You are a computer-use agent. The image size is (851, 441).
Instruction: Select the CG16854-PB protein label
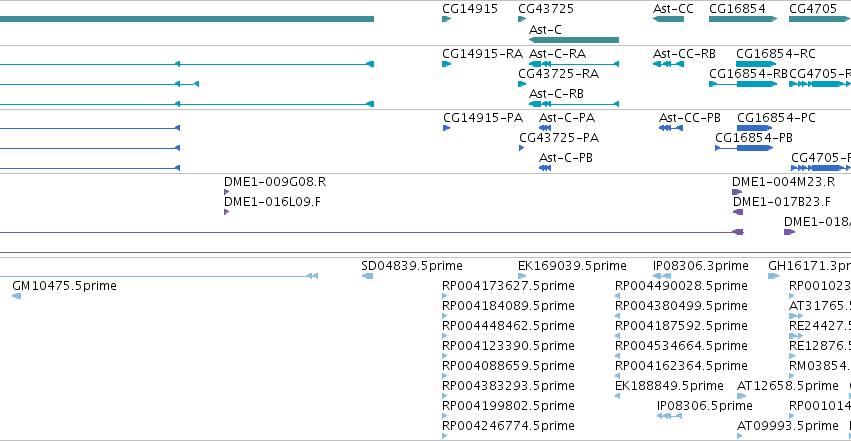(x=754, y=138)
